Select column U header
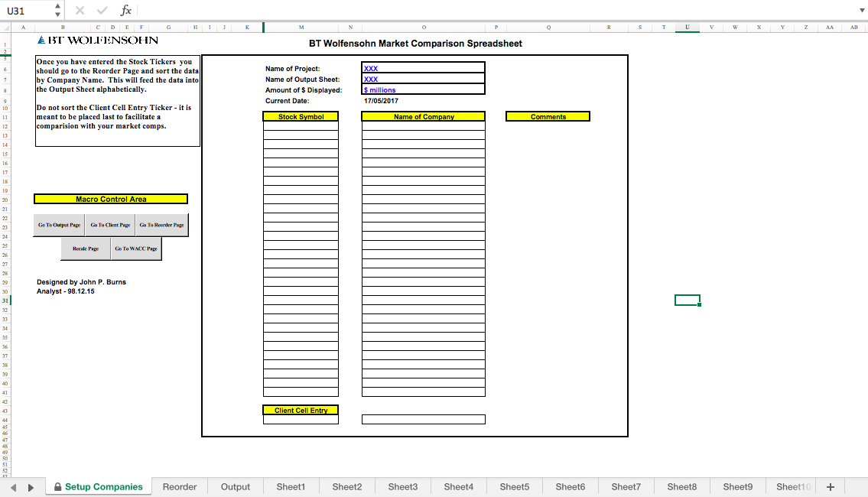Viewport: 868px width, 497px height. 687,27
